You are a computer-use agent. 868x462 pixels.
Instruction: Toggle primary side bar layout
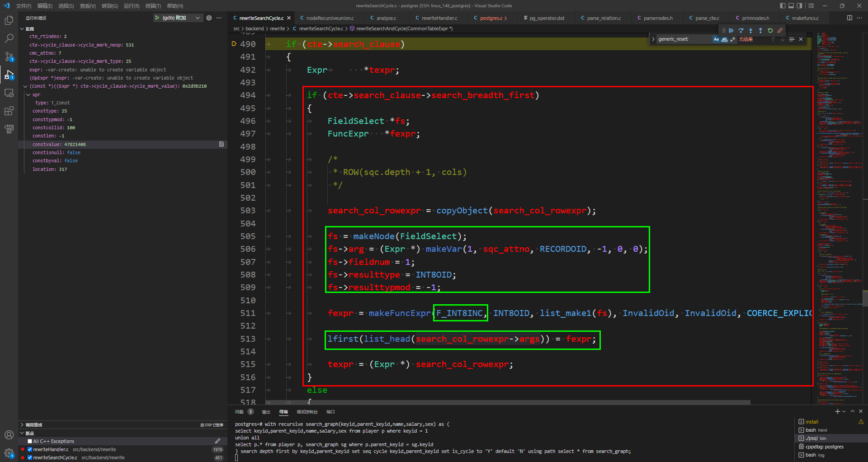pos(783,6)
